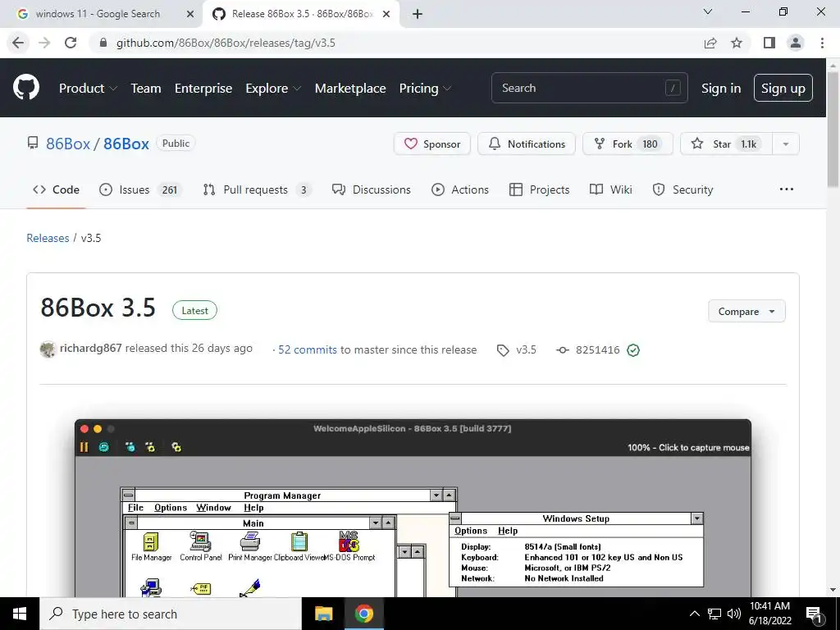The width and height of the screenshot is (840, 630).
Task: Go back to previous page in Chrome
Action: coord(18,43)
